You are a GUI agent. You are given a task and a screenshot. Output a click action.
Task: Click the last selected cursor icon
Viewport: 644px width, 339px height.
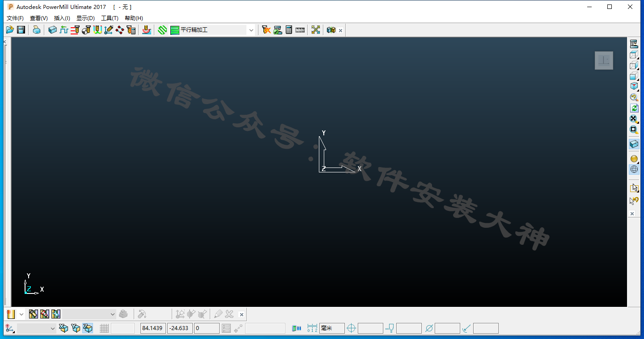click(x=634, y=201)
